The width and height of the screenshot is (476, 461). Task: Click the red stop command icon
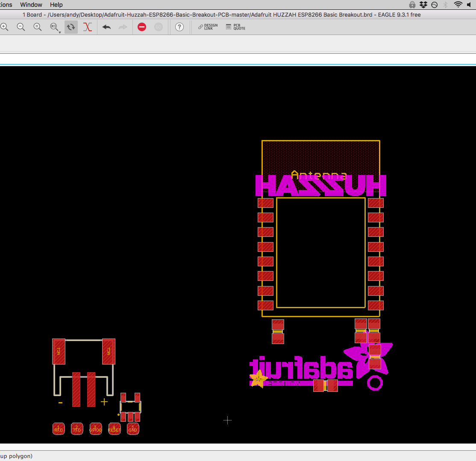[142, 27]
